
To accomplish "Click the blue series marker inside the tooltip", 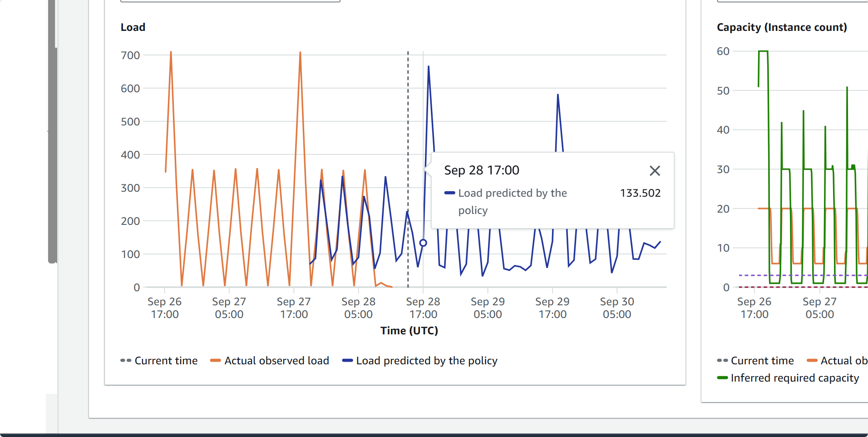I will click(x=449, y=193).
